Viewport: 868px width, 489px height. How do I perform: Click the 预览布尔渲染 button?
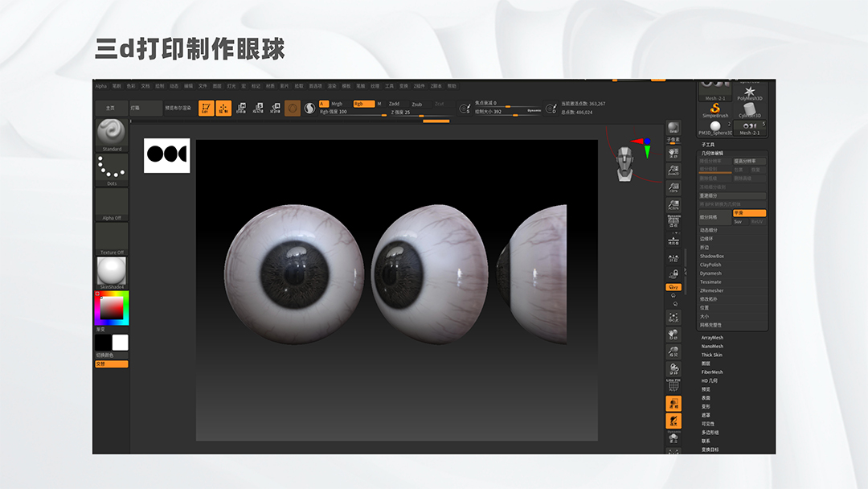178,108
